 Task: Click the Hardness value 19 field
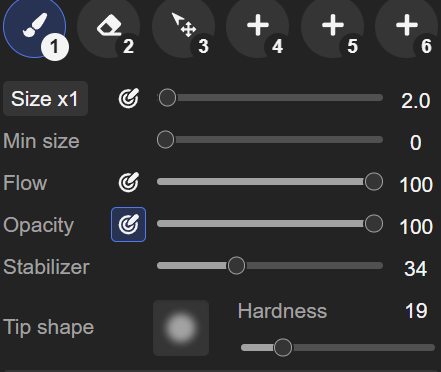(416, 311)
